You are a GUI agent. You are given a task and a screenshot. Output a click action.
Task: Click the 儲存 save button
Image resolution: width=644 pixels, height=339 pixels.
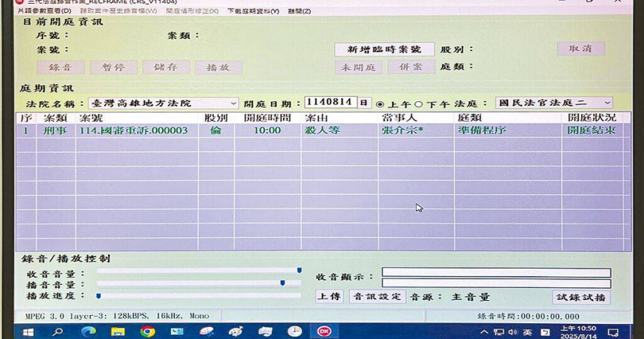[x=166, y=67]
